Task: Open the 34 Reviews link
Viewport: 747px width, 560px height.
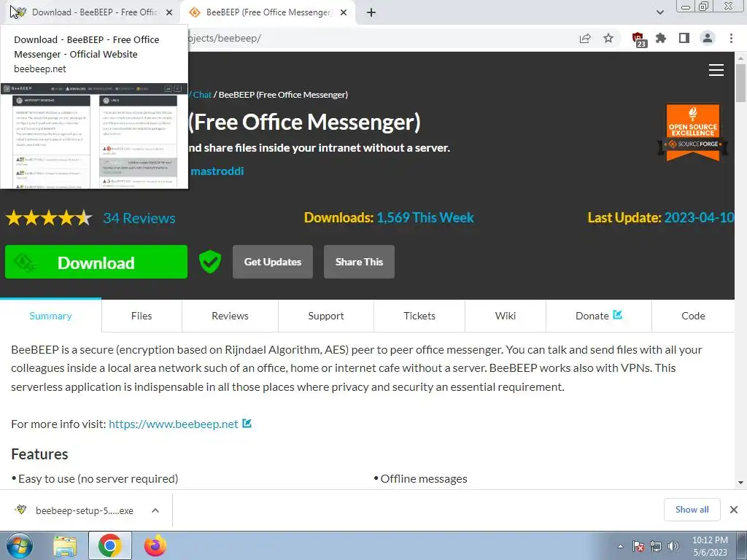Action: pyautogui.click(x=139, y=218)
